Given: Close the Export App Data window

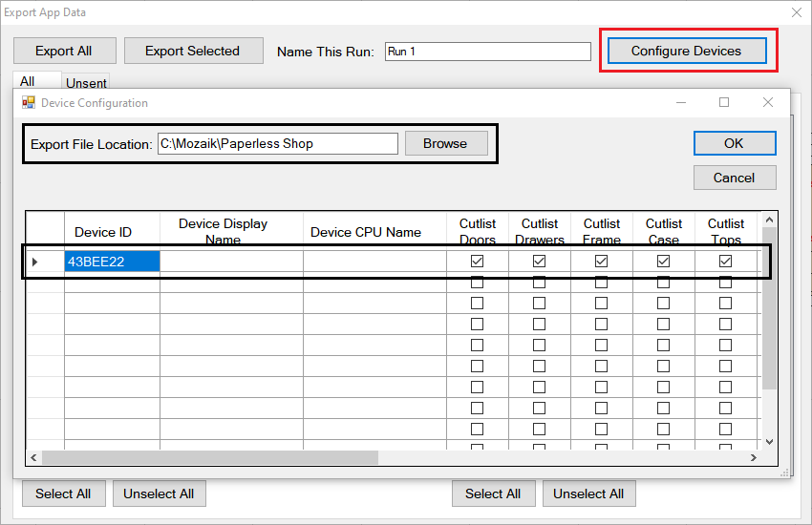Looking at the screenshot, I should point(797,12).
